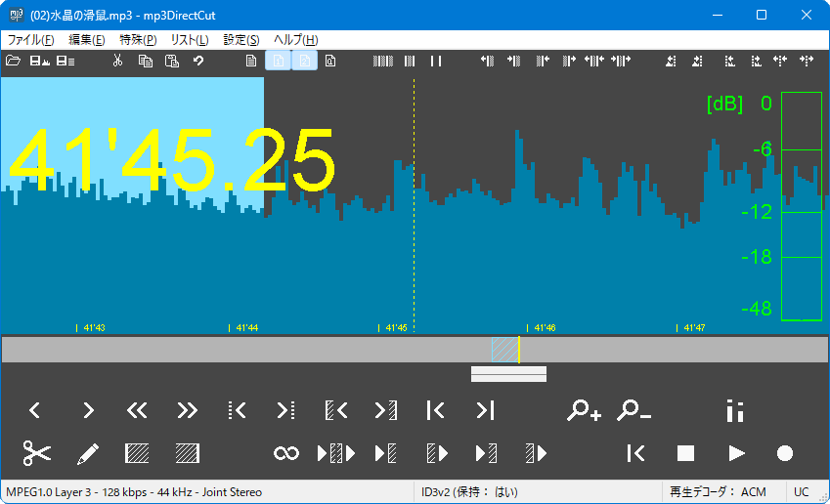Click the 41'44 time marker on waveform
Viewport: 830px width, 504px height.
click(243, 328)
